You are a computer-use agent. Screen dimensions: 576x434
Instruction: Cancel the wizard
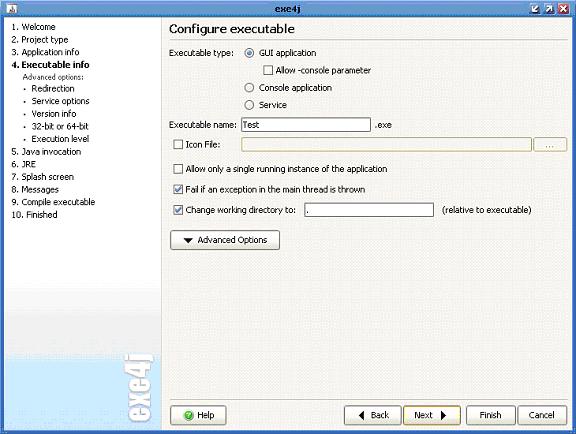click(542, 415)
